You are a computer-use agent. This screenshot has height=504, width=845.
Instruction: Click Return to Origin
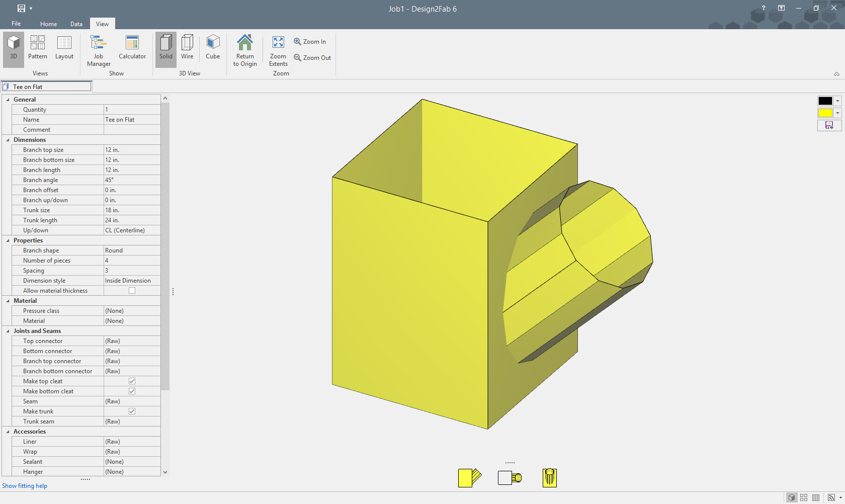point(245,50)
